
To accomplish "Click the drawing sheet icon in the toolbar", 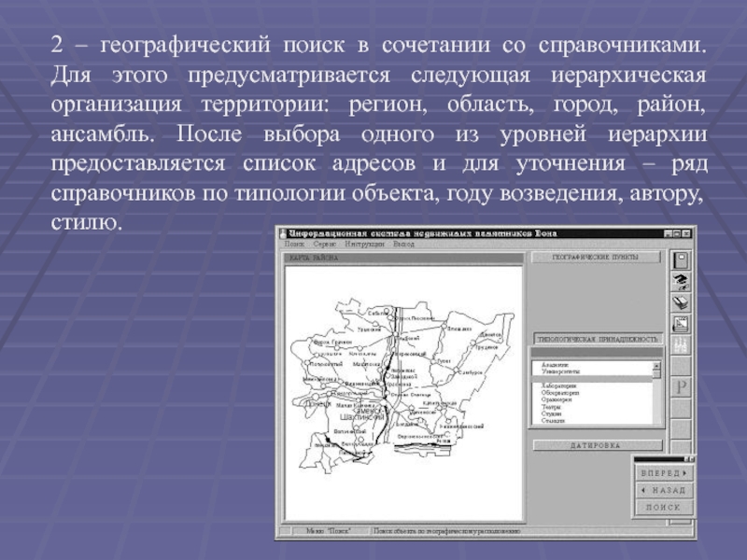I will pos(682,324).
